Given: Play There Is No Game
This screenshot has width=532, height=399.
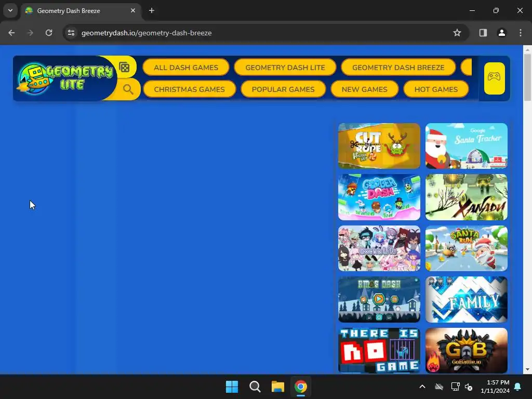Looking at the screenshot, I should click(379, 351).
